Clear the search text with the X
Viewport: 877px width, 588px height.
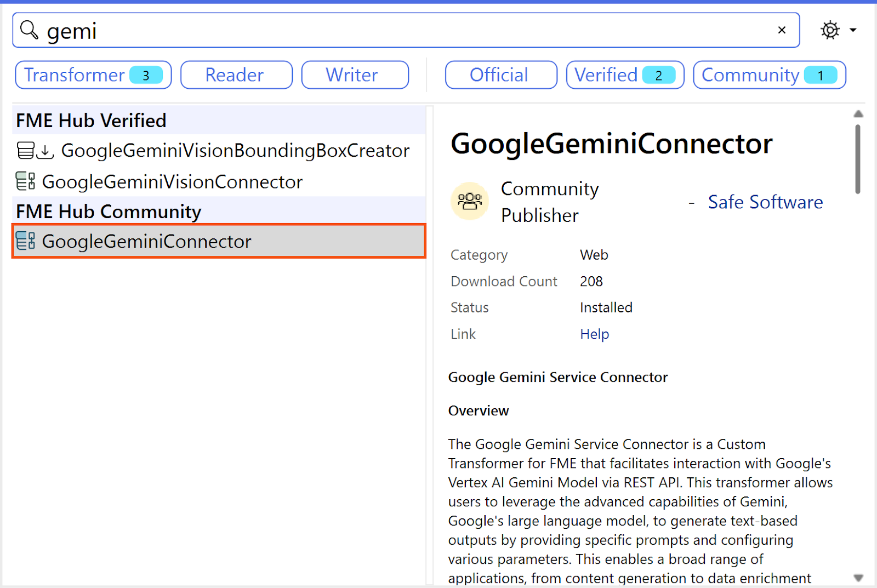tap(782, 30)
